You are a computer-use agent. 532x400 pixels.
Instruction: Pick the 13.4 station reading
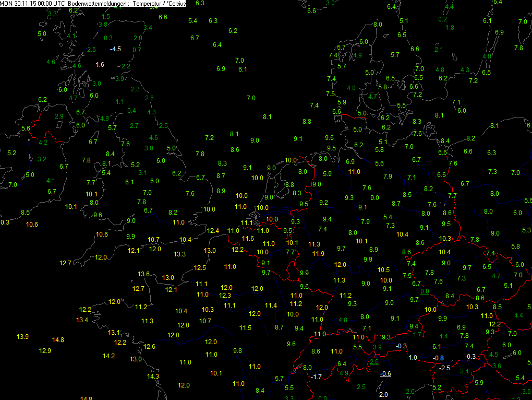pyautogui.click(x=82, y=320)
